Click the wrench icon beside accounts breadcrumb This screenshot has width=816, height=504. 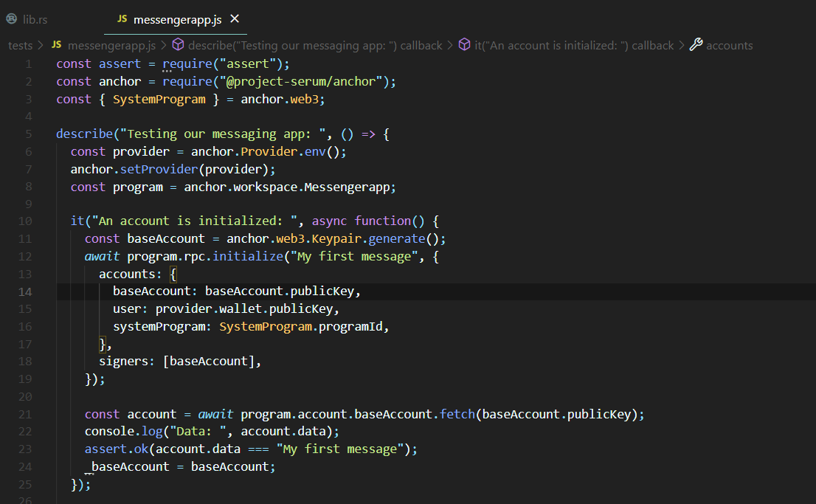[696, 45]
